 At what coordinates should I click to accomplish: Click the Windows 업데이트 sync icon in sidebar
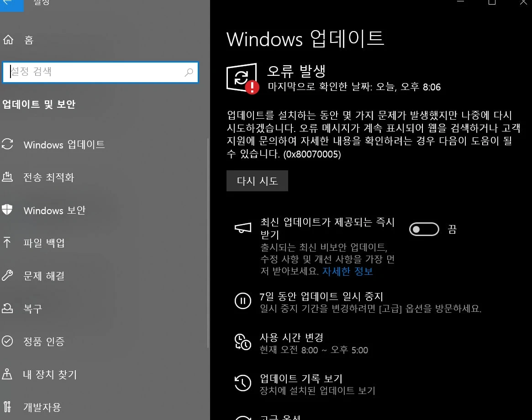pyautogui.click(x=7, y=144)
